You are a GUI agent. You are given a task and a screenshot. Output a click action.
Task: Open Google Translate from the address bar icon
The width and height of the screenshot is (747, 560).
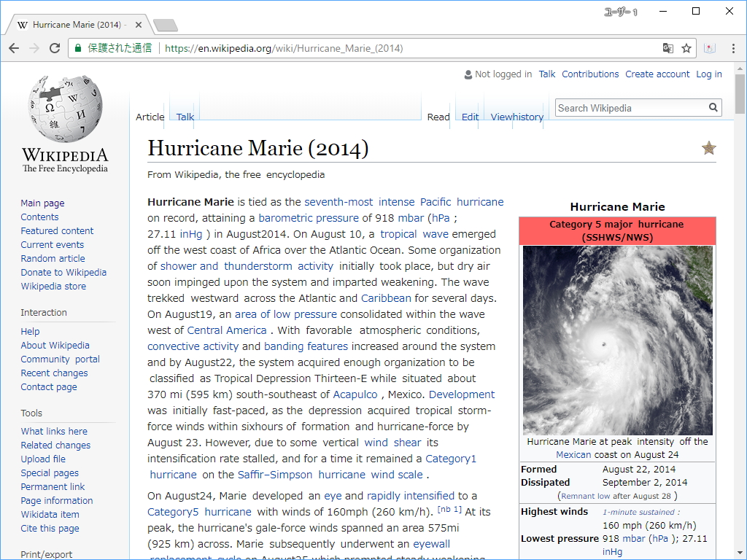tap(667, 48)
